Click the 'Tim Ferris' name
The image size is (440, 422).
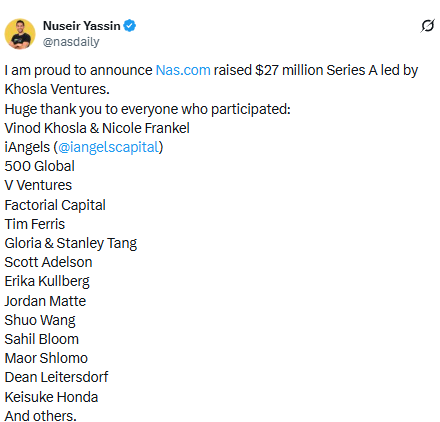(35, 224)
